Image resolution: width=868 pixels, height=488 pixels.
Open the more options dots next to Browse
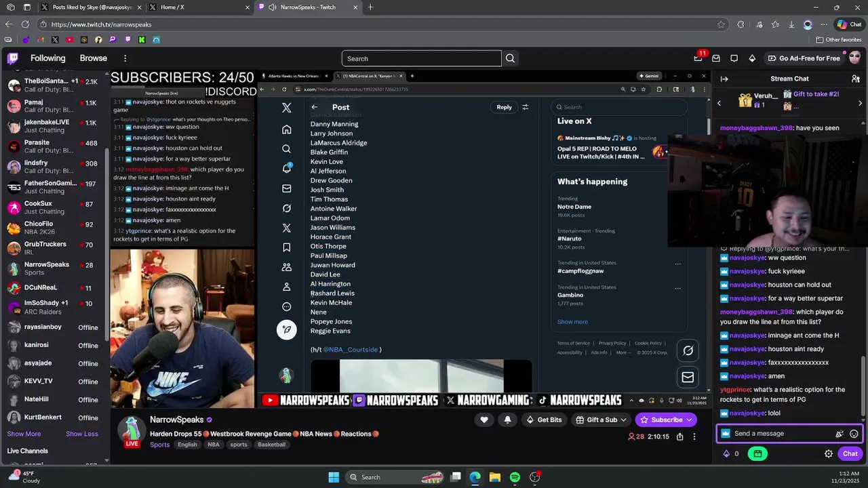(125, 58)
